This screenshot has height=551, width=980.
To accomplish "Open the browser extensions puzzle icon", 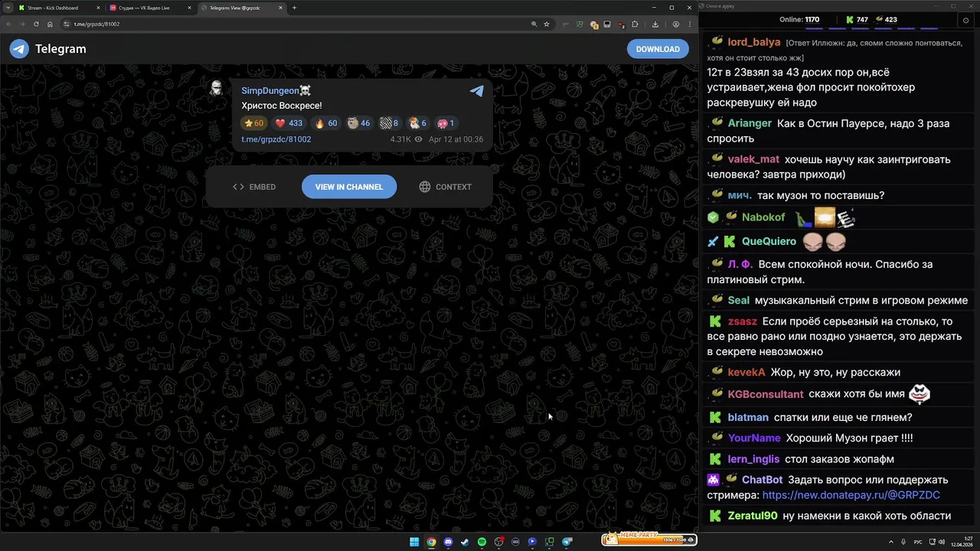I will coord(635,24).
